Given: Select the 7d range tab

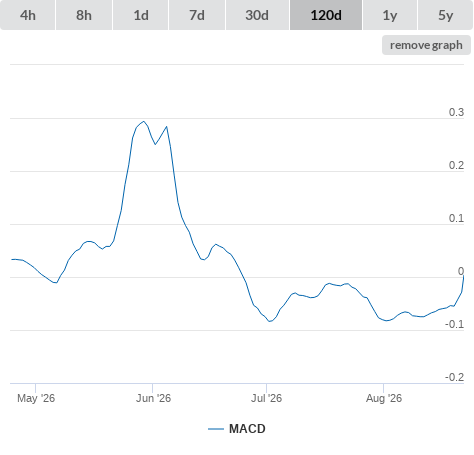Looking at the screenshot, I should tap(197, 15).
